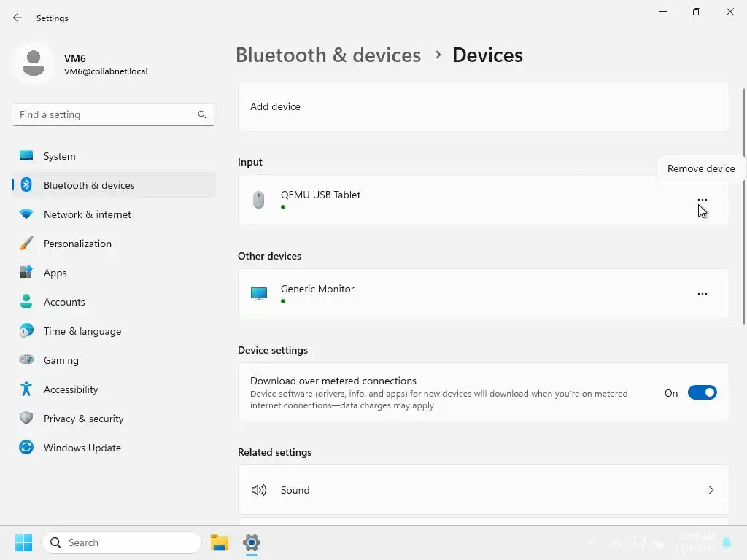Screen dimensions: 747x560
Task: Click the Other devices heading
Action: [x=269, y=256]
